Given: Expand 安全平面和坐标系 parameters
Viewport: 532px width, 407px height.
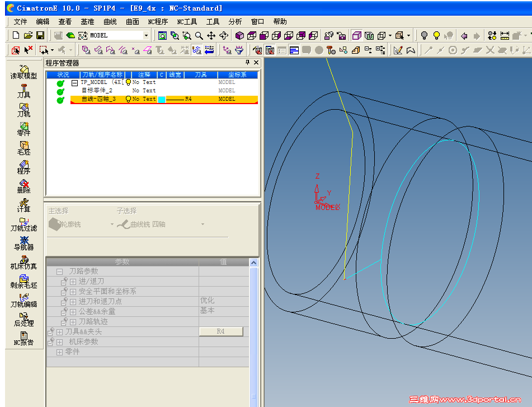Looking at the screenshot, I should click(73, 292).
